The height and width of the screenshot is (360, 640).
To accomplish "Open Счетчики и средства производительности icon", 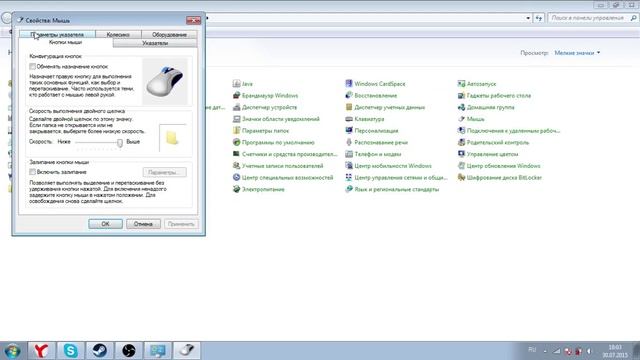I will click(x=236, y=154).
